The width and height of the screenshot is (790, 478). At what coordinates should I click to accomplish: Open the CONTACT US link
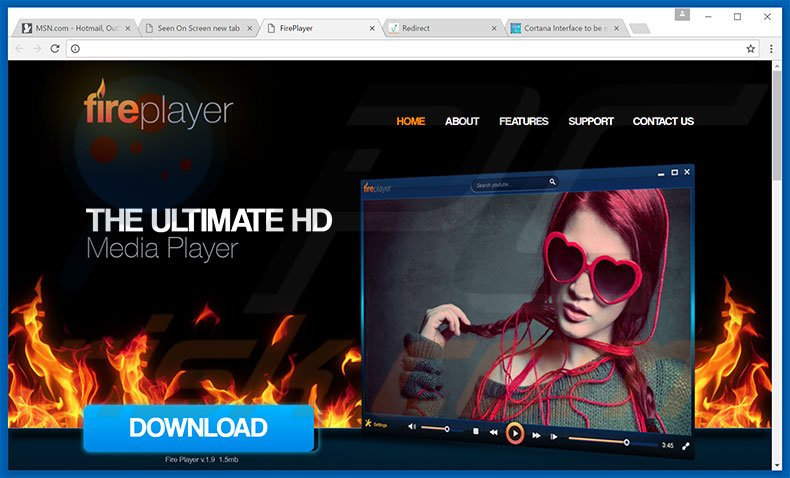click(x=663, y=121)
